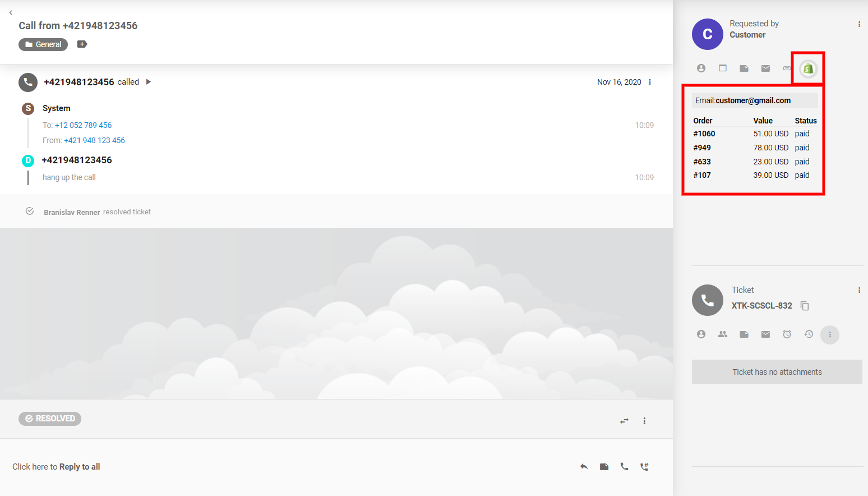Click the RESOLVED status badge
Image resolution: width=868 pixels, height=496 pixels.
pyautogui.click(x=50, y=419)
